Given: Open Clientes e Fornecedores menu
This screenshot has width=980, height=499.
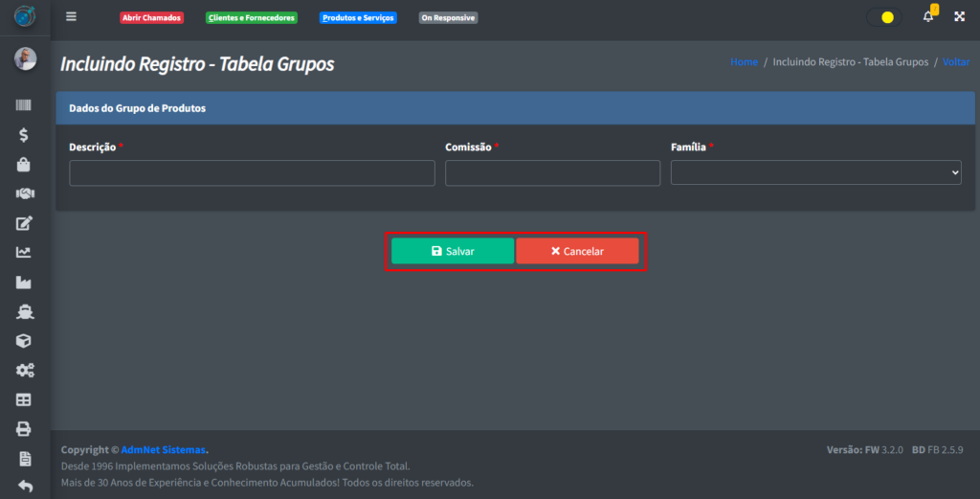Looking at the screenshot, I should click(x=252, y=18).
